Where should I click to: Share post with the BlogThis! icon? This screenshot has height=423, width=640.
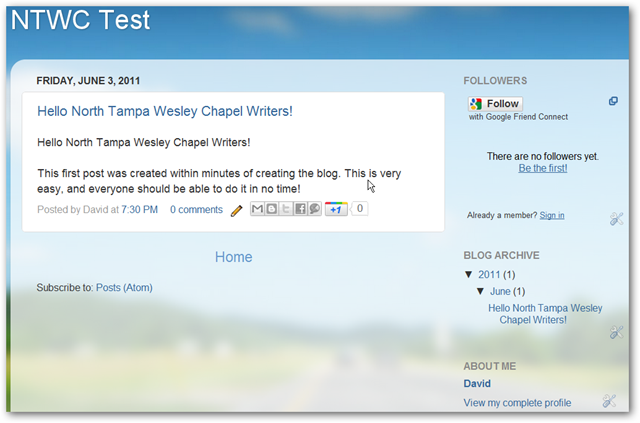coord(271,209)
